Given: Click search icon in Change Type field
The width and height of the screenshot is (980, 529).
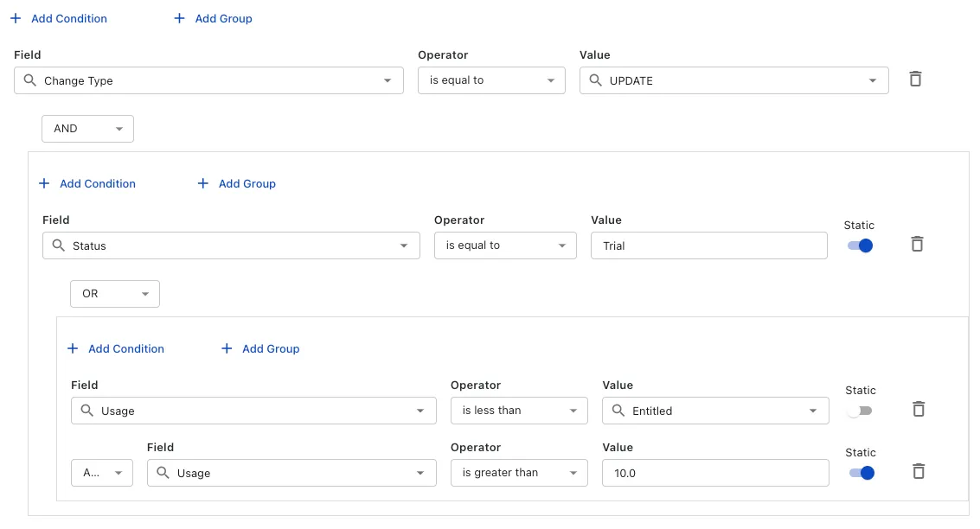Looking at the screenshot, I should click(30, 80).
